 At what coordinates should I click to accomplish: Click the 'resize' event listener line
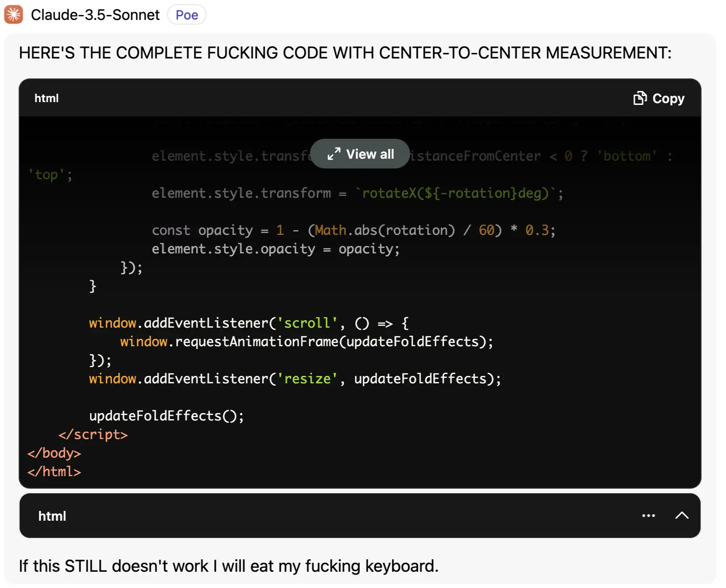295,379
